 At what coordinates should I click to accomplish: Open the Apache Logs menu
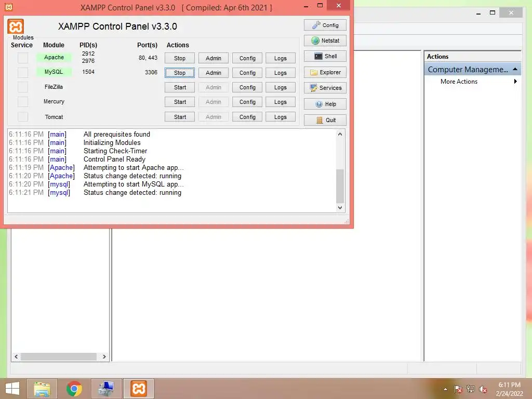(281, 58)
